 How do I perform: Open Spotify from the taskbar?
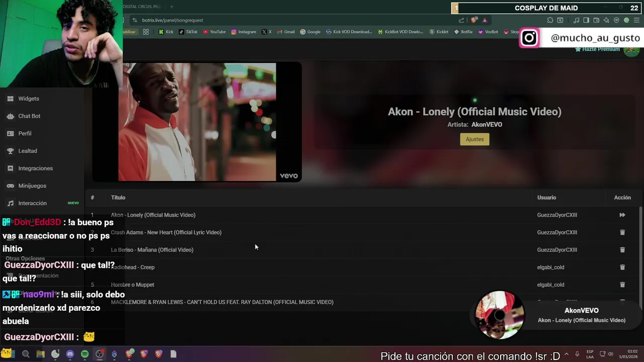coord(85,354)
